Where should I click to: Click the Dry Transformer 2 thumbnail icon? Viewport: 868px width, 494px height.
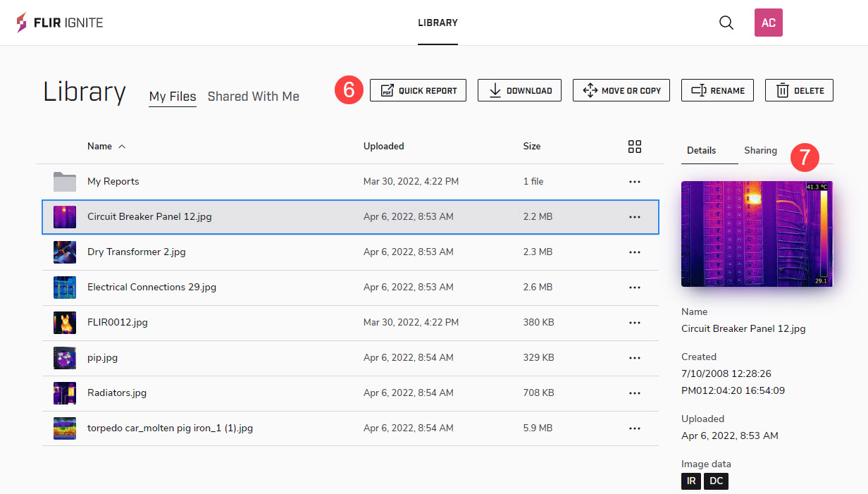click(65, 252)
